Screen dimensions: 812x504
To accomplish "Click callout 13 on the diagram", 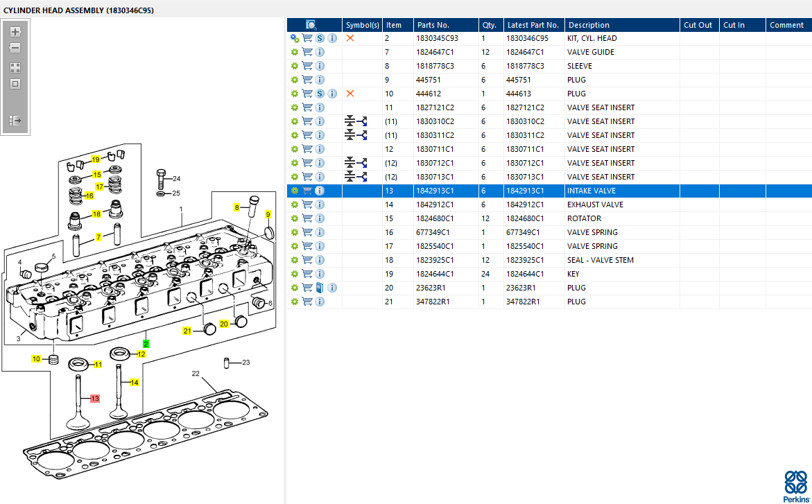I will [x=94, y=399].
